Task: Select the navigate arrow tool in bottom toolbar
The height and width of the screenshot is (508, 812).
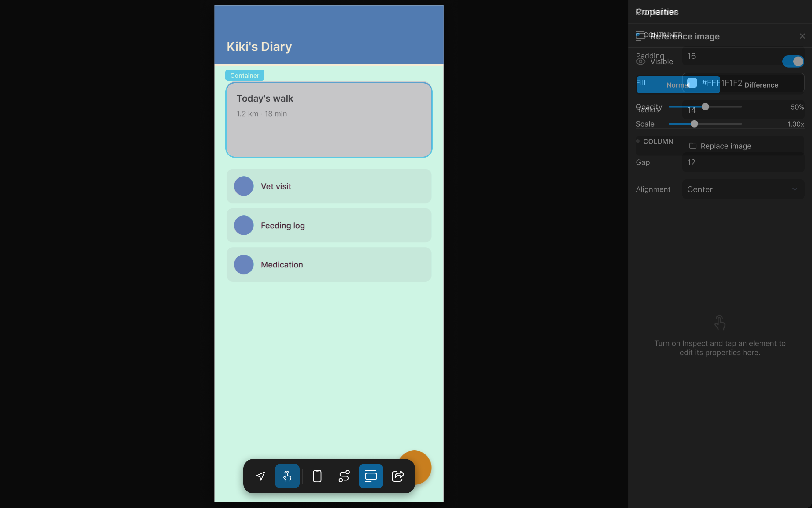Action: point(260,476)
